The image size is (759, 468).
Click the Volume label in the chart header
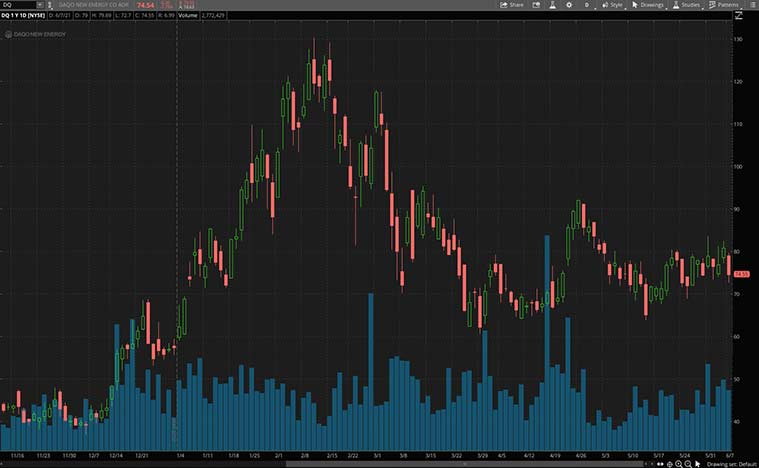189,16
